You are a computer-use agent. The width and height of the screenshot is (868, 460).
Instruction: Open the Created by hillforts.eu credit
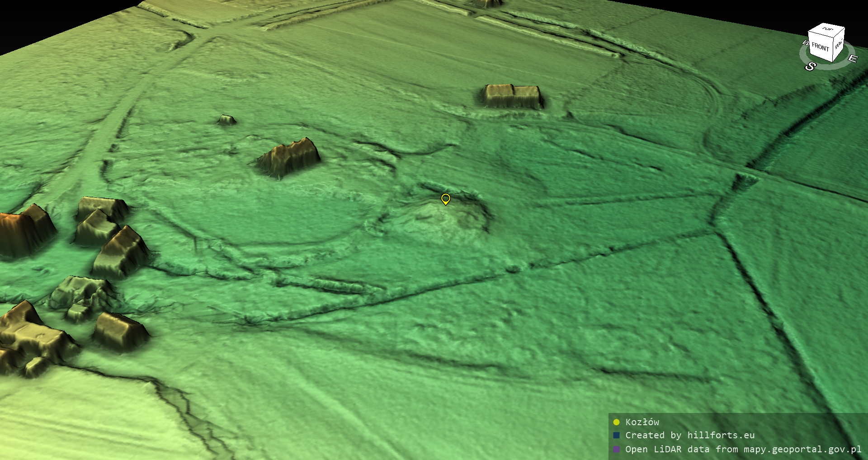pos(690,435)
